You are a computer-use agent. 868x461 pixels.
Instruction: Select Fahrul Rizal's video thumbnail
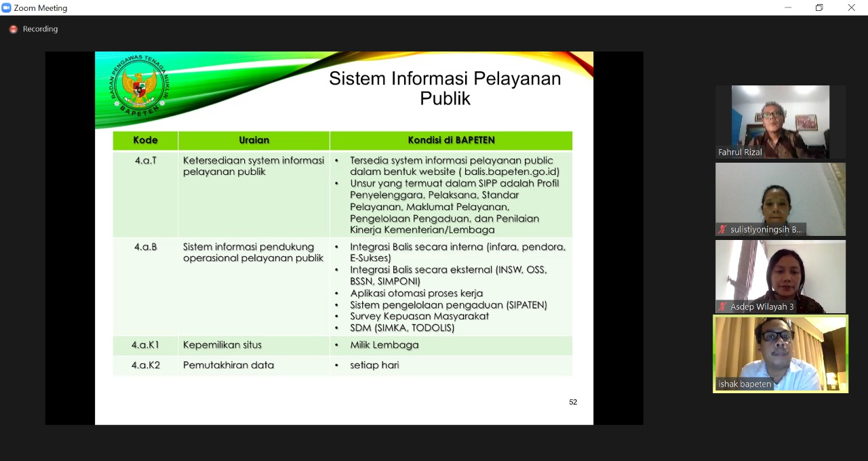click(781, 122)
